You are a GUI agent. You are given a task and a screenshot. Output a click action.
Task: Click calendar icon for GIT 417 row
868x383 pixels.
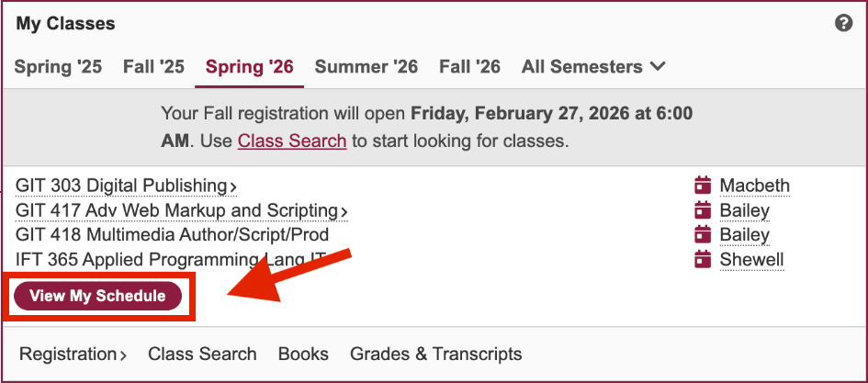(x=703, y=210)
